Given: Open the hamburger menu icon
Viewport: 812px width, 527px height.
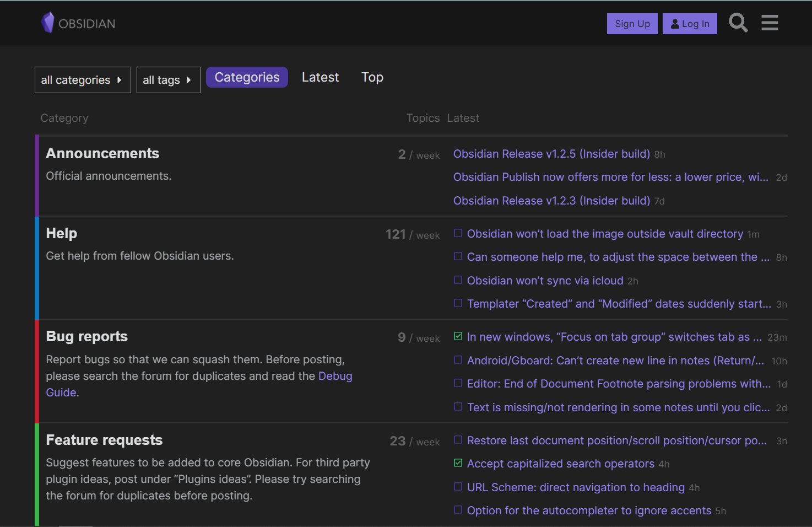Looking at the screenshot, I should pos(769,23).
